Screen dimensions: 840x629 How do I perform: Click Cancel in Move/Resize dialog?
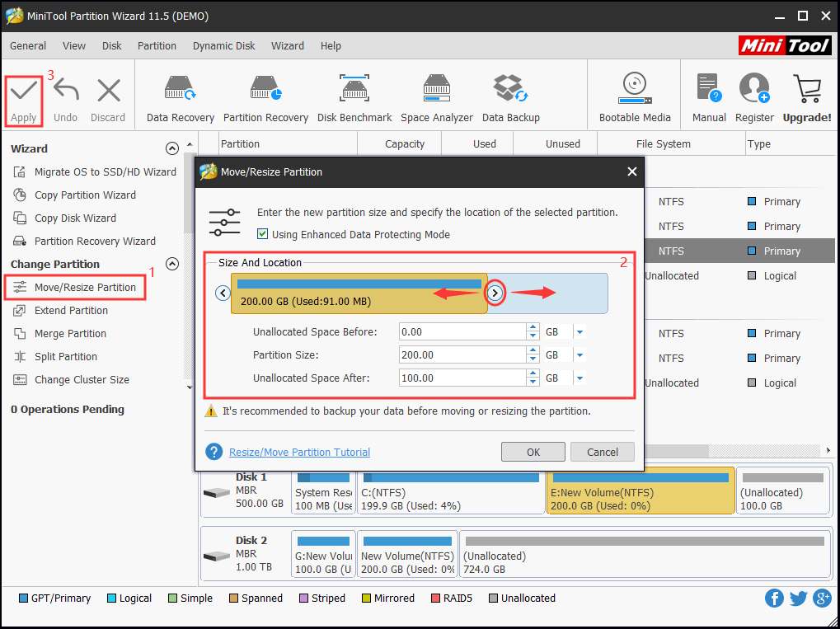click(x=602, y=452)
